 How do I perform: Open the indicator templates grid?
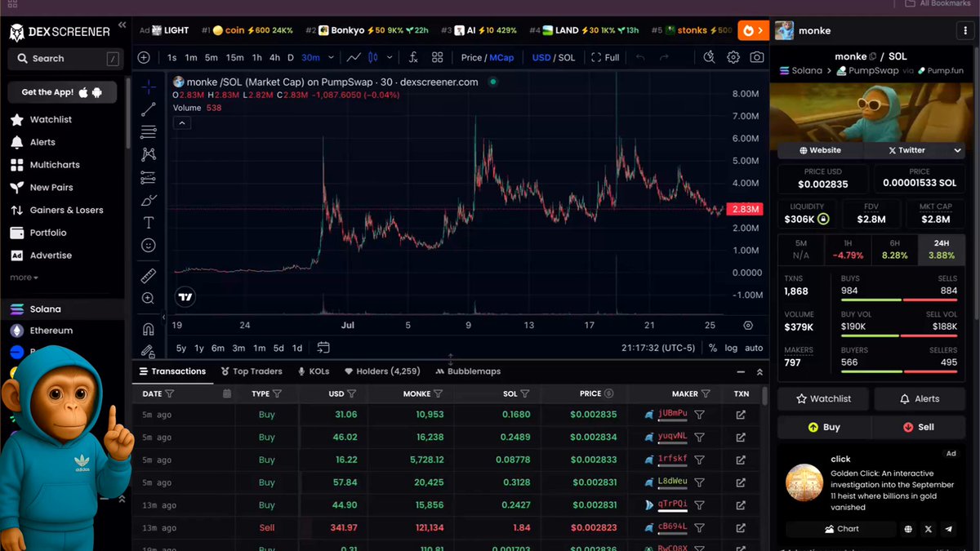tap(438, 57)
